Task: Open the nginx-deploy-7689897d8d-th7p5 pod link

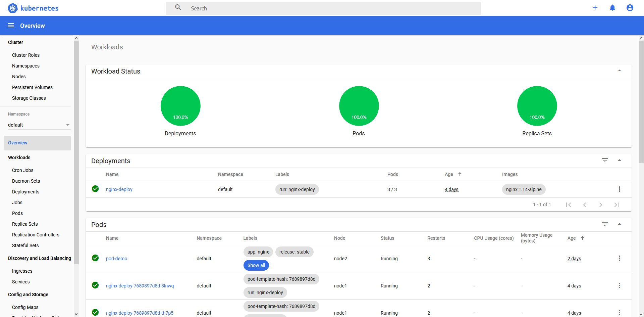Action: pos(140,313)
